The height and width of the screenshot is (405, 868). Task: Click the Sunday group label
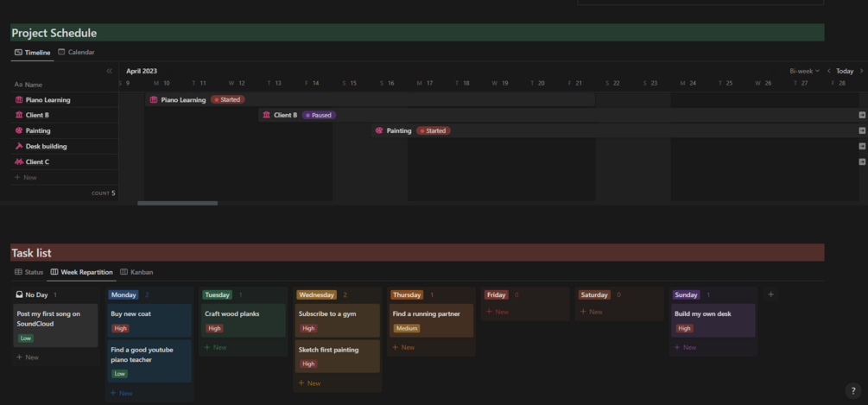pos(687,294)
